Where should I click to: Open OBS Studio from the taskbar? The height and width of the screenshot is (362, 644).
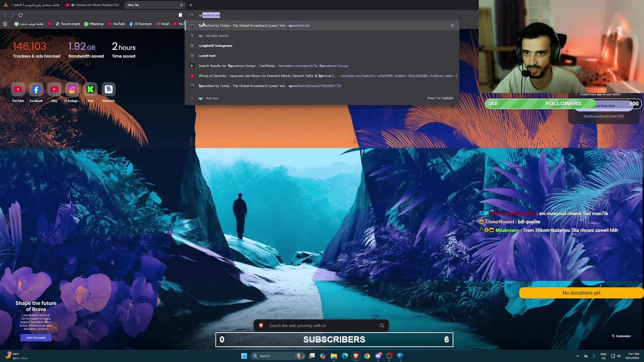pos(389,356)
